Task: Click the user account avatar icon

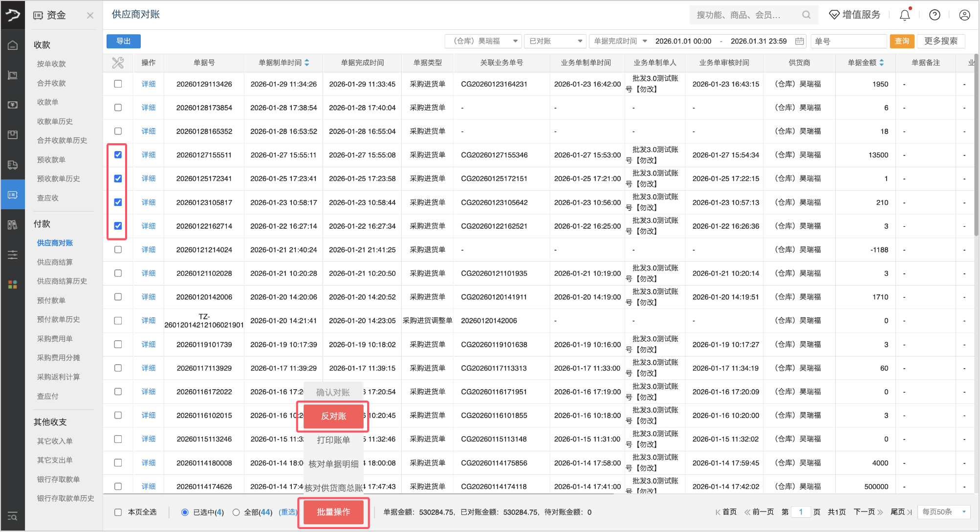Action: coord(964,15)
